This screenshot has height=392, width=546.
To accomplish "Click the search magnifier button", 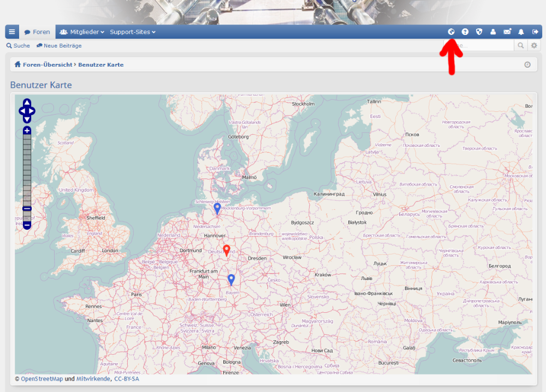I will tap(520, 45).
